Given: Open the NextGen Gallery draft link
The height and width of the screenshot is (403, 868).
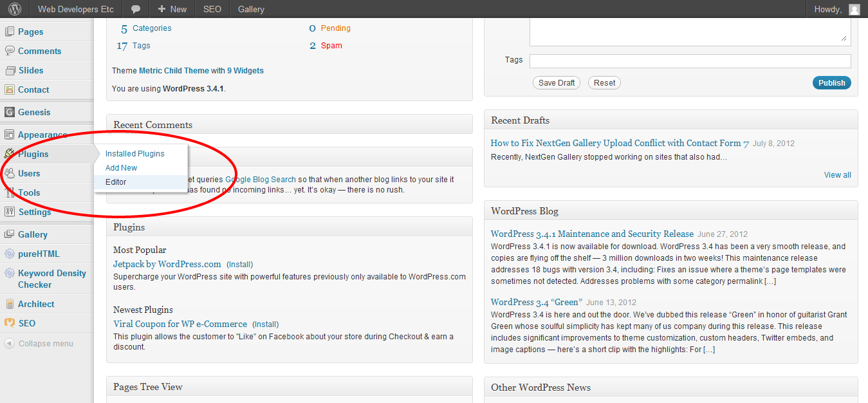Looking at the screenshot, I should [x=620, y=143].
